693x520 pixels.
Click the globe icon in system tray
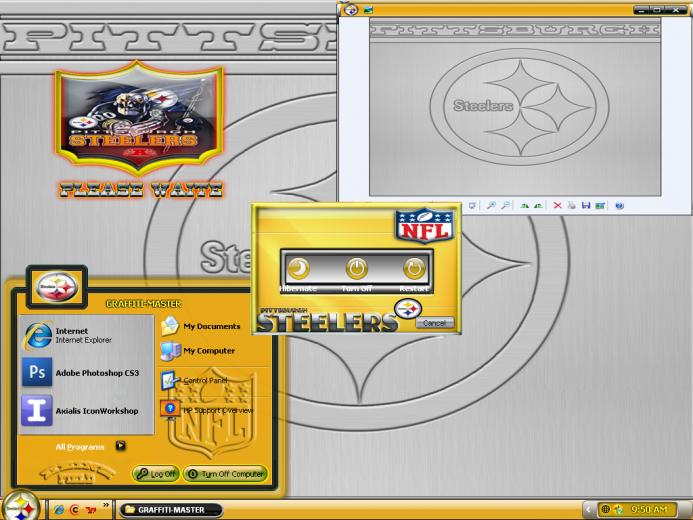[605, 509]
